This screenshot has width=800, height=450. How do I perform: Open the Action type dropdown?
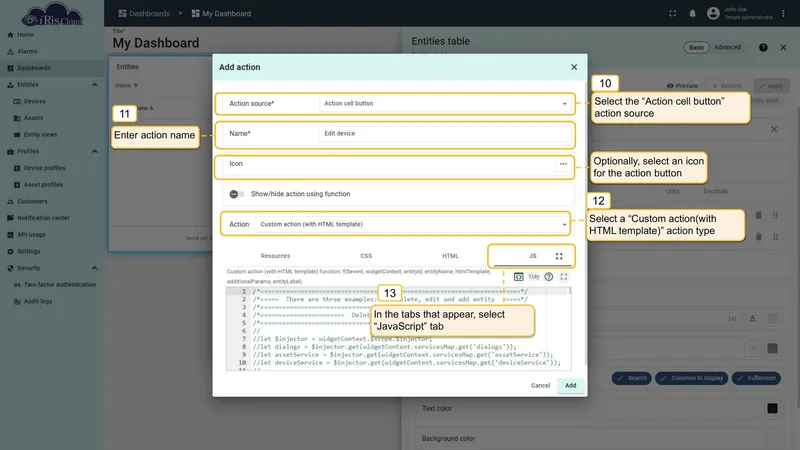coord(412,224)
